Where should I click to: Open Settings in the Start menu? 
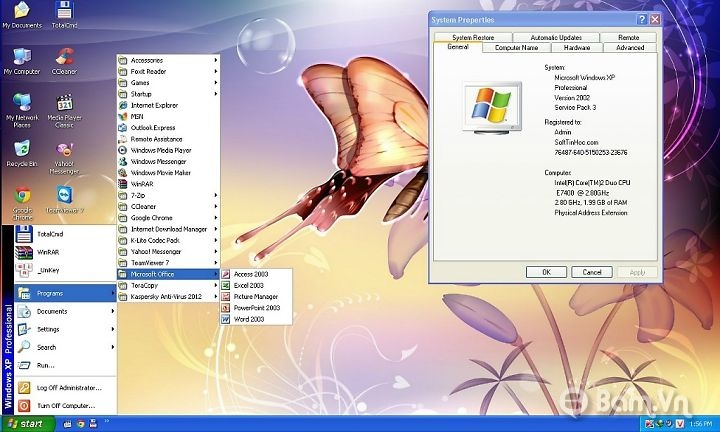point(65,329)
